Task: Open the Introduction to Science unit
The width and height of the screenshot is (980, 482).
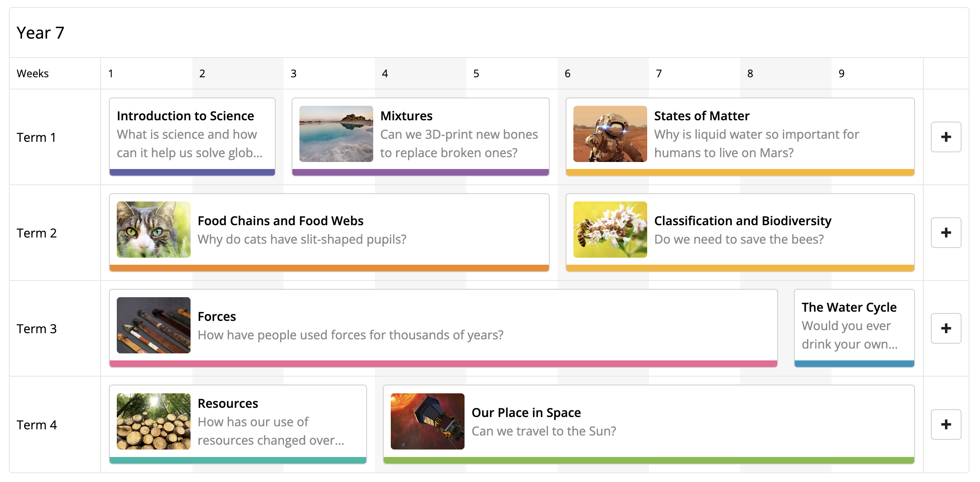Action: pyautogui.click(x=185, y=116)
